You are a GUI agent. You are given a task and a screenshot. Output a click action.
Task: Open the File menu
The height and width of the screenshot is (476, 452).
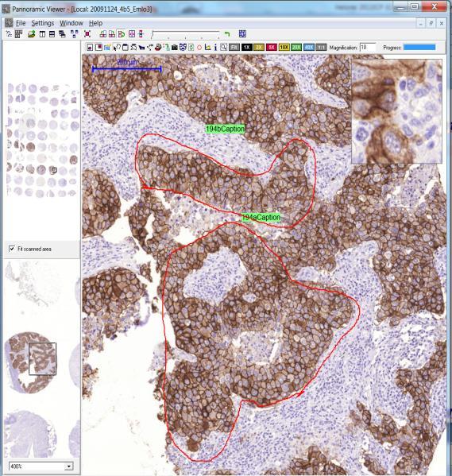pos(21,23)
